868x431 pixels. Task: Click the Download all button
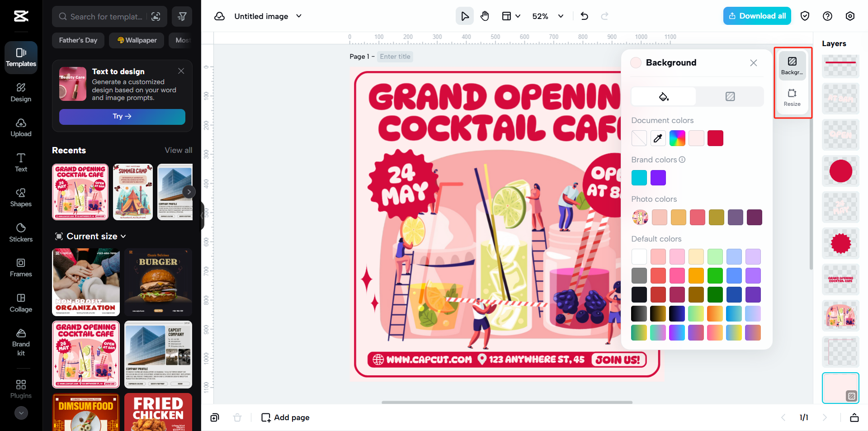[x=757, y=16]
